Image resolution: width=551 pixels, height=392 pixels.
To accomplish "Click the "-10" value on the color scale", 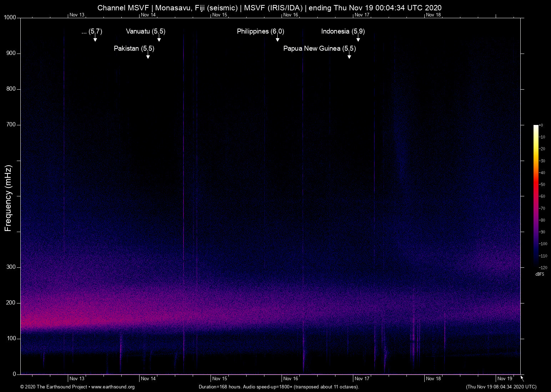I will click(x=542, y=137).
